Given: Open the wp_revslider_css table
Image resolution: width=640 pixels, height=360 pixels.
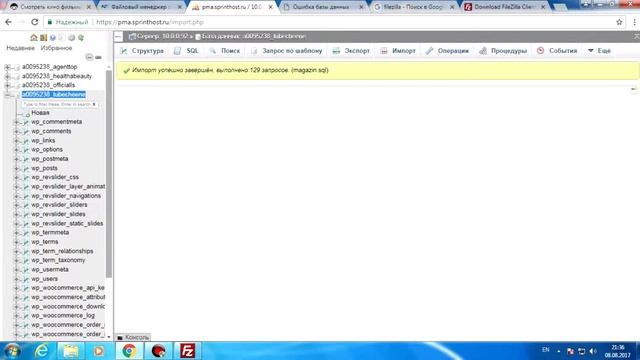Looking at the screenshot, I should pos(55,177).
